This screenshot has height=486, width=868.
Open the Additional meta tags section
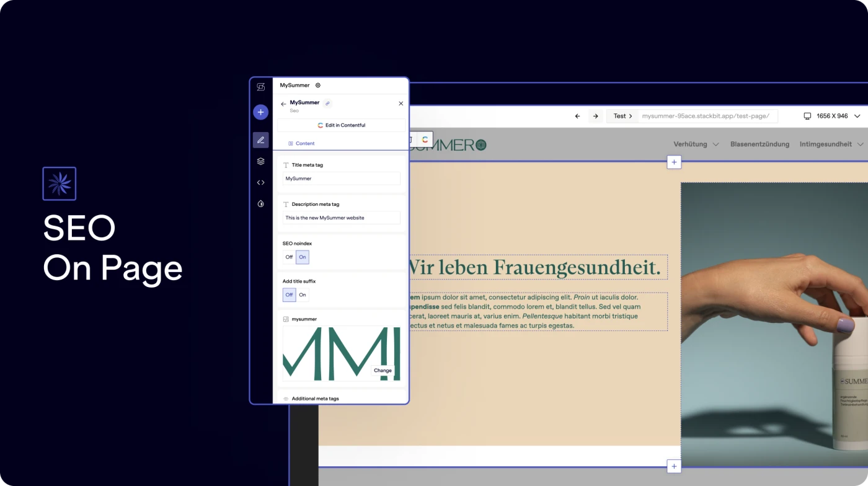tap(342, 399)
